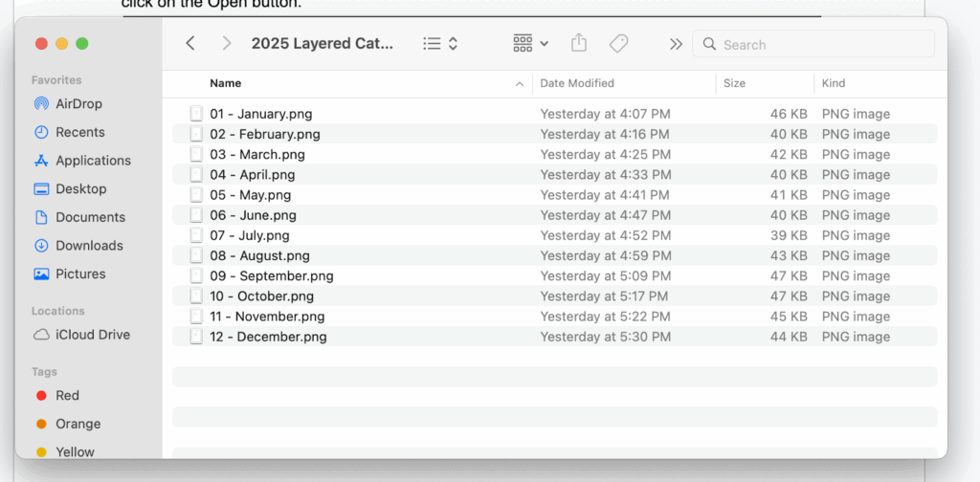Sort files by Date Modified column
980x482 pixels.
click(x=577, y=83)
